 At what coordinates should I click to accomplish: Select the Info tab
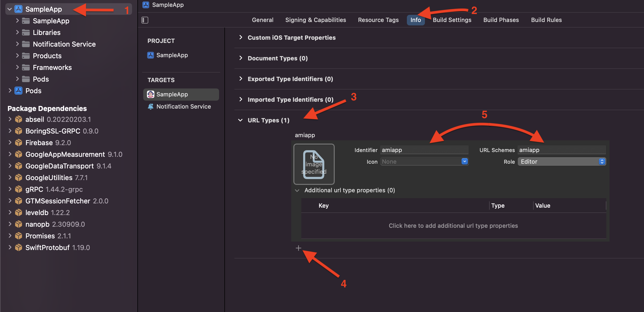416,20
